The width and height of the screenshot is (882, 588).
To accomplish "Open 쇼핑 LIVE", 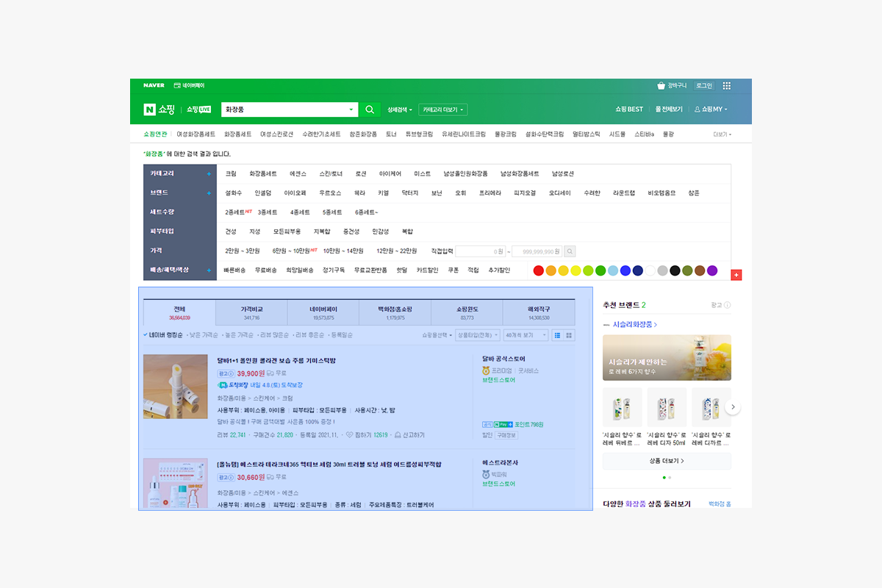I will coord(198,110).
